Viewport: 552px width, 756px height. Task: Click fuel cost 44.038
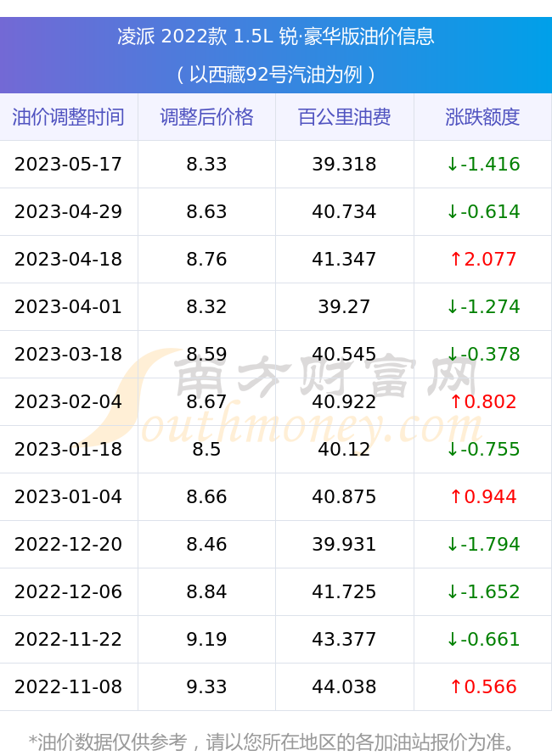[x=345, y=687]
